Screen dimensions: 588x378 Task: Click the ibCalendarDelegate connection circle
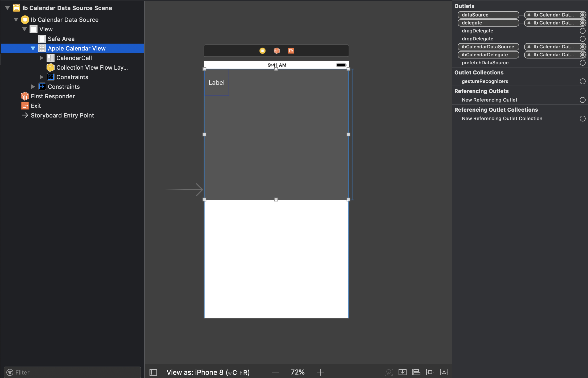(583, 55)
